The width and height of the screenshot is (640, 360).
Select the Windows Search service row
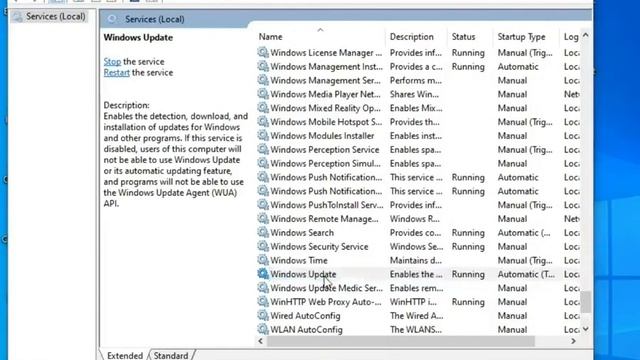tap(418, 233)
